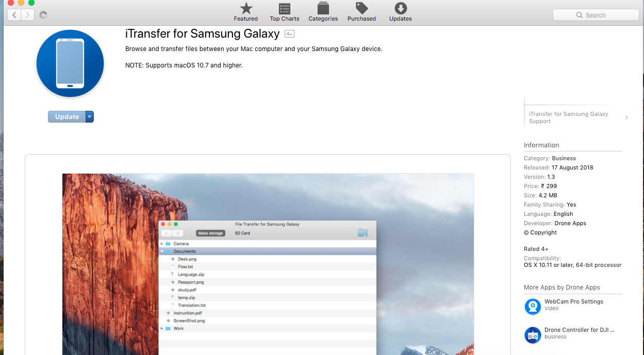The width and height of the screenshot is (644, 355).
Task: Focus the App Store Search field
Action: click(x=595, y=15)
